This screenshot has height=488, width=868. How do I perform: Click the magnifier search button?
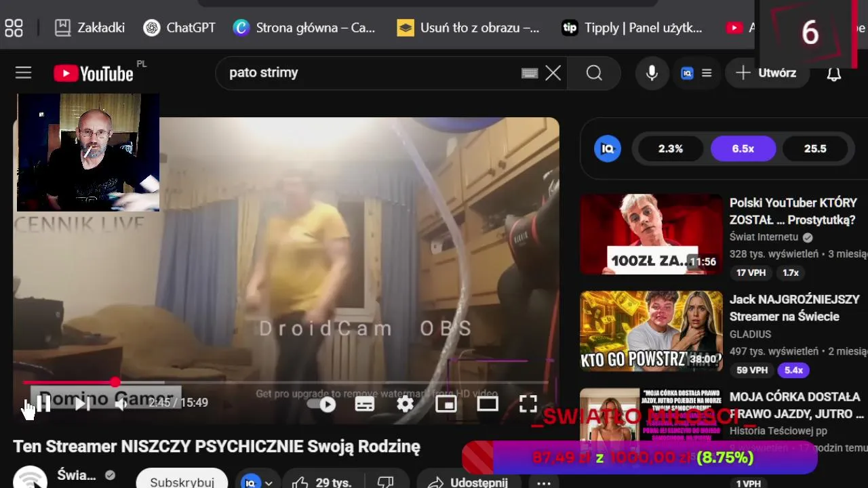coord(594,73)
